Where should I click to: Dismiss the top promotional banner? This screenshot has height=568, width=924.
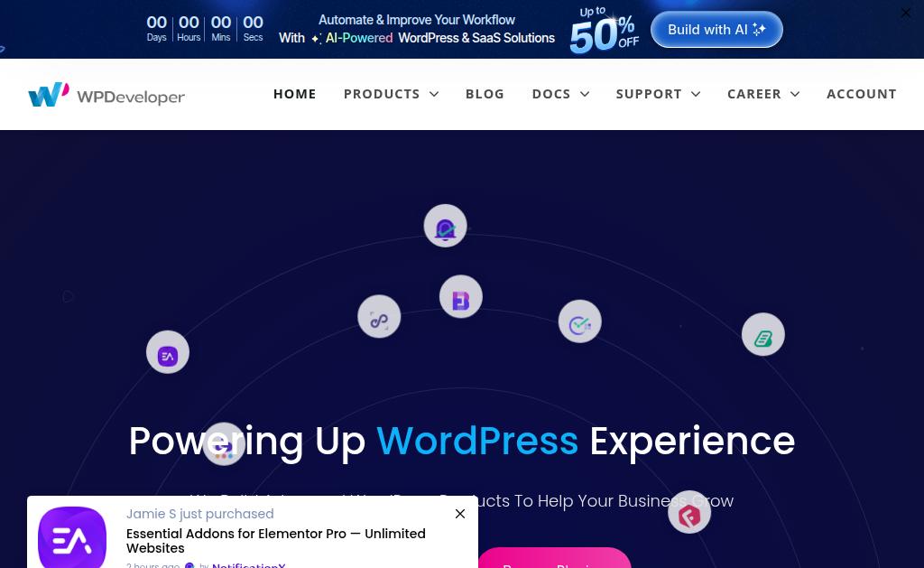pos(906,13)
